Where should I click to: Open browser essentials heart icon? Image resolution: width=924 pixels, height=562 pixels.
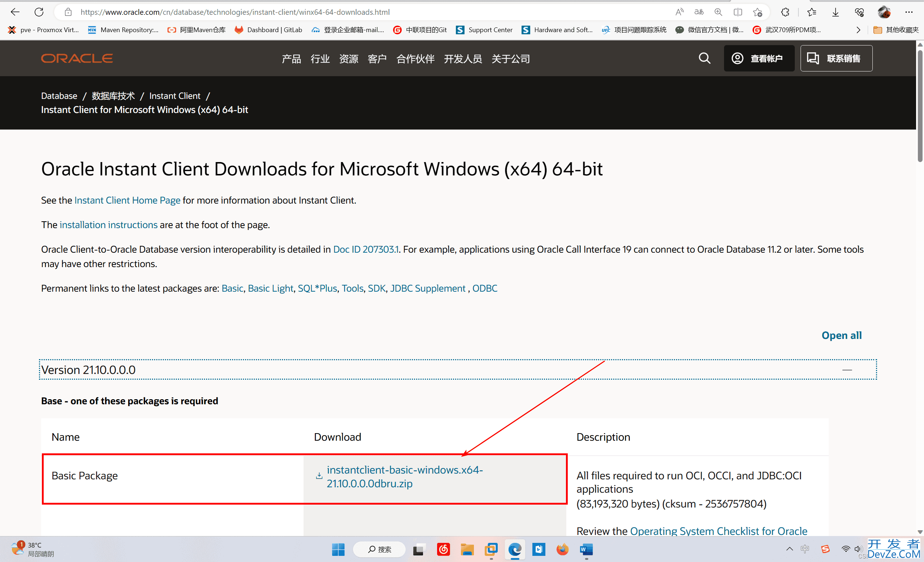click(859, 12)
